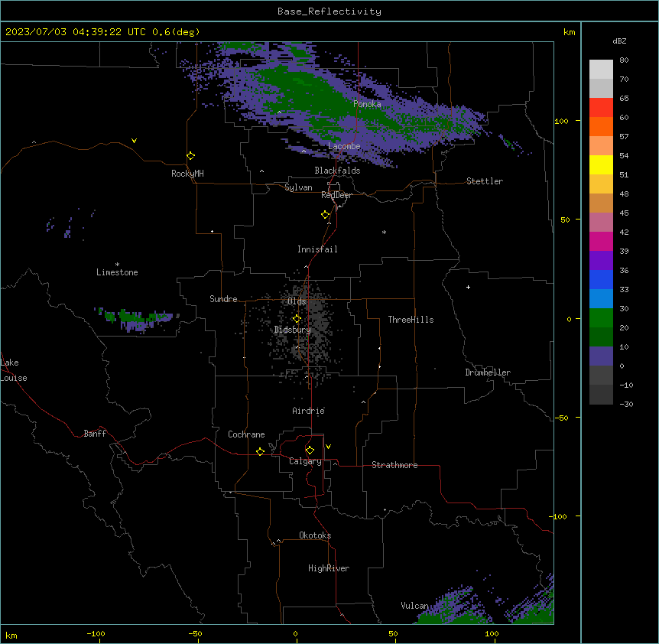Viewport: 659px width, 644px height.
Task: Select the bright green 20-30 dBZ swatch
Action: (601, 318)
